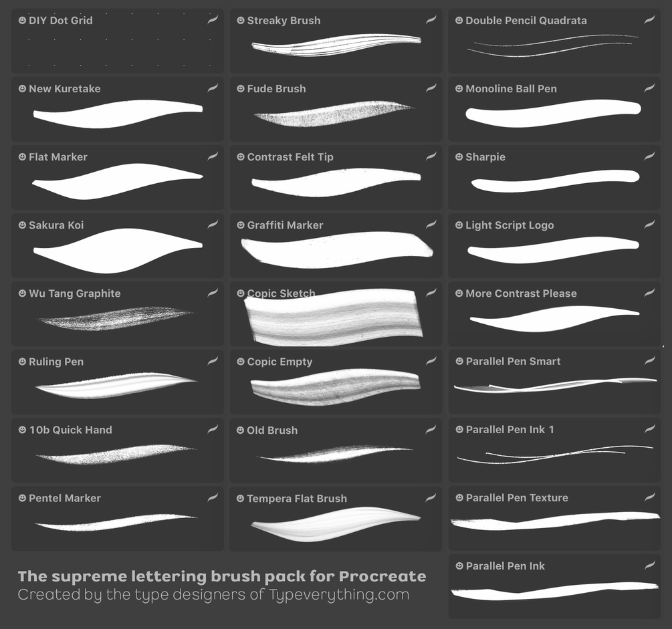Select the Light Script Logo label
This screenshot has height=629, width=672.
[x=510, y=225]
